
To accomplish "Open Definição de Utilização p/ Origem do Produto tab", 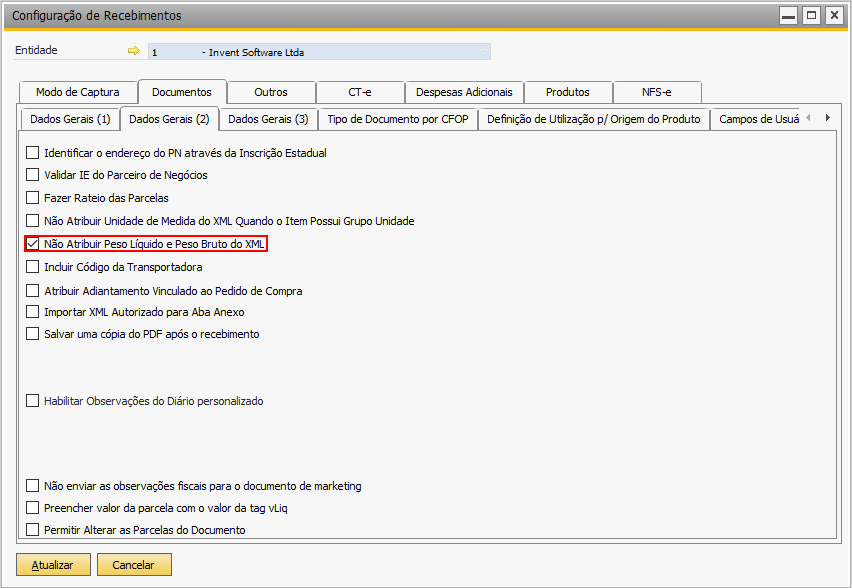I will pyautogui.click(x=594, y=119).
